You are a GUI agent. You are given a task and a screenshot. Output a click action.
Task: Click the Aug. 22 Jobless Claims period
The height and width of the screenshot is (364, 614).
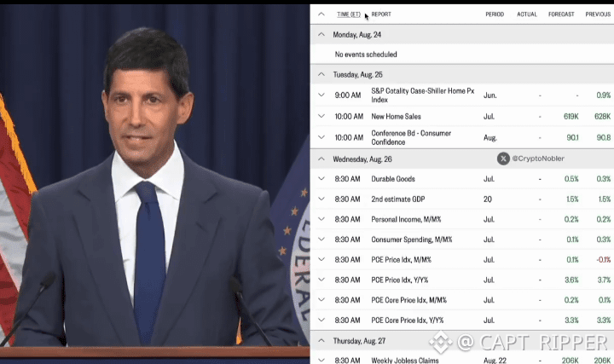click(495, 360)
